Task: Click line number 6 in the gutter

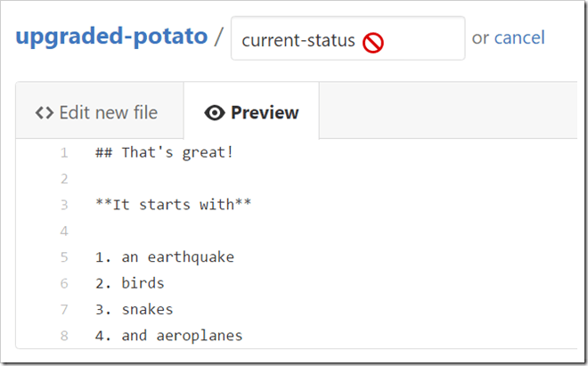Action: click(63, 283)
